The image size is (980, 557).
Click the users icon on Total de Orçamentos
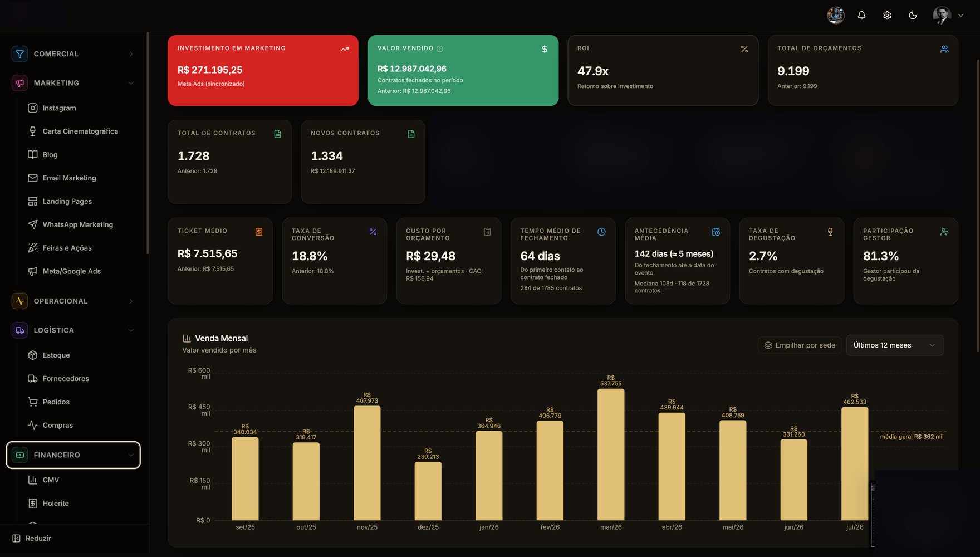point(944,49)
